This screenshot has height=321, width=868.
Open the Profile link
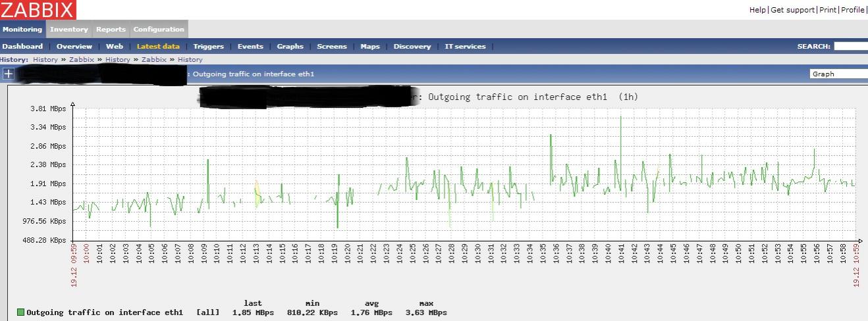[x=852, y=10]
